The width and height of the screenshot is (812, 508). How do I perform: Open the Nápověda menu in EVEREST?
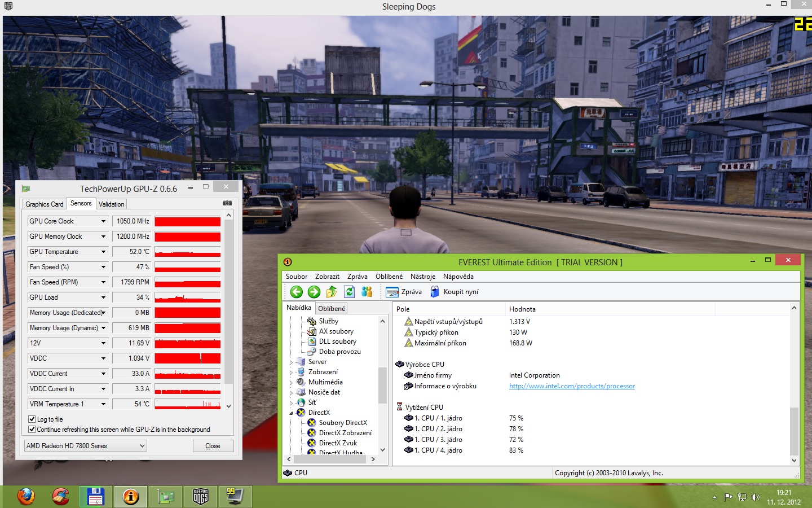pyautogui.click(x=458, y=277)
